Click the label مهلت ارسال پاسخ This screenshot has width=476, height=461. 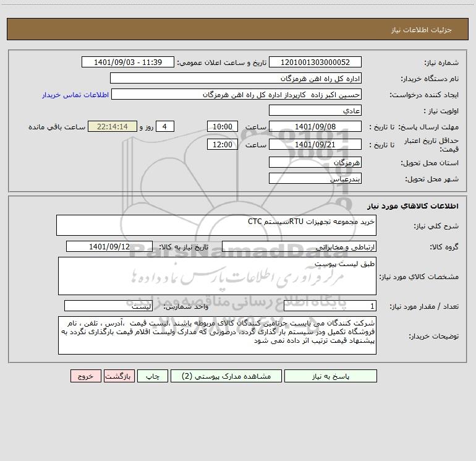pyautogui.click(x=428, y=127)
